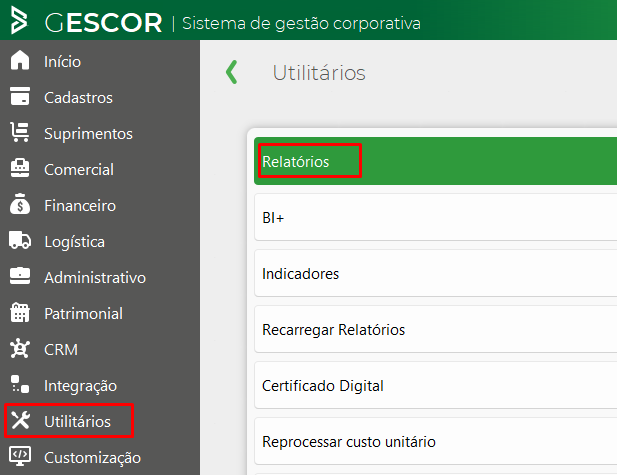Click the Integração connector icon
The height and width of the screenshot is (475, 617).
pyautogui.click(x=20, y=385)
